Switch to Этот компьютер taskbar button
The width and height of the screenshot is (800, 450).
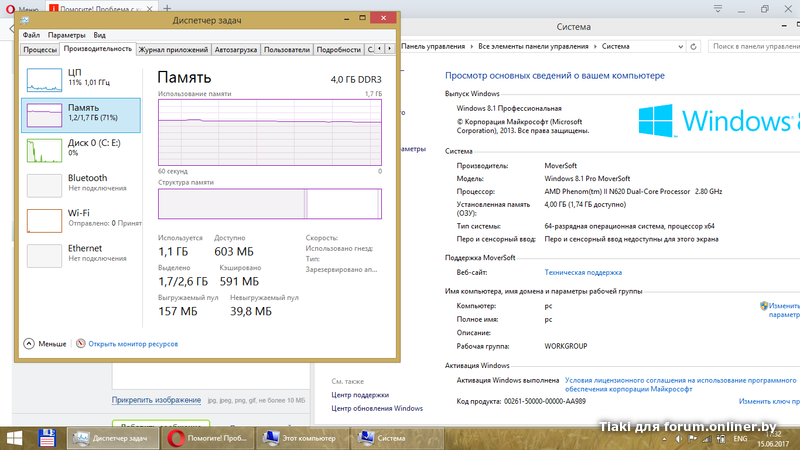[x=302, y=438]
